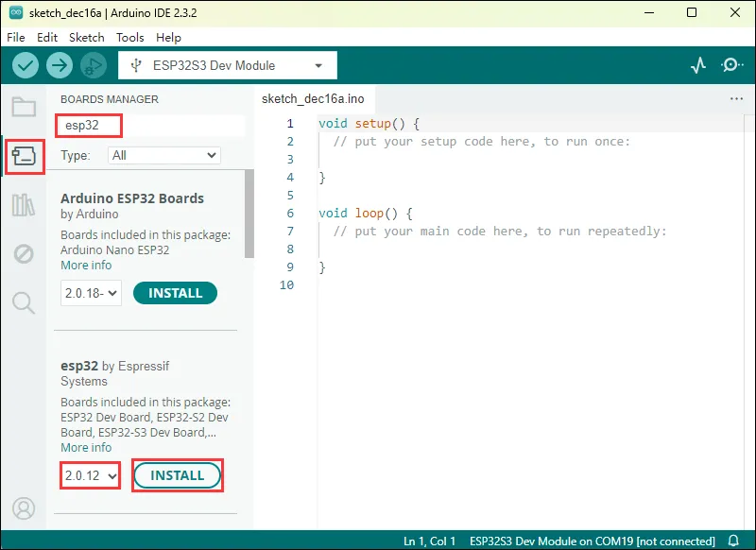Open the Serial Monitor

pos(731,65)
